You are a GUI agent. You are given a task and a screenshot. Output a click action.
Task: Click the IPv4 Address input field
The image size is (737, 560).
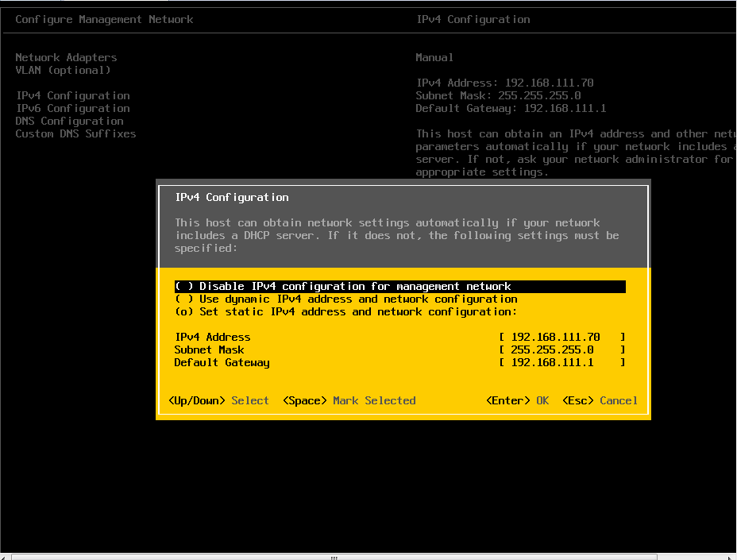(x=561, y=338)
